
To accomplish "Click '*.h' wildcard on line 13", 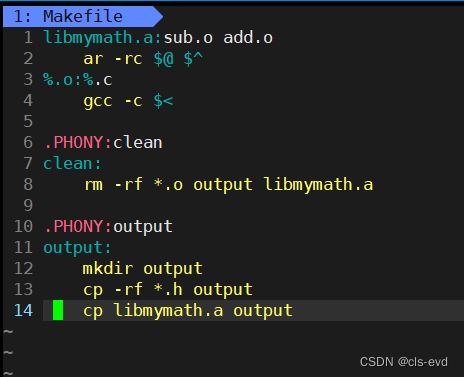I will 168,289.
